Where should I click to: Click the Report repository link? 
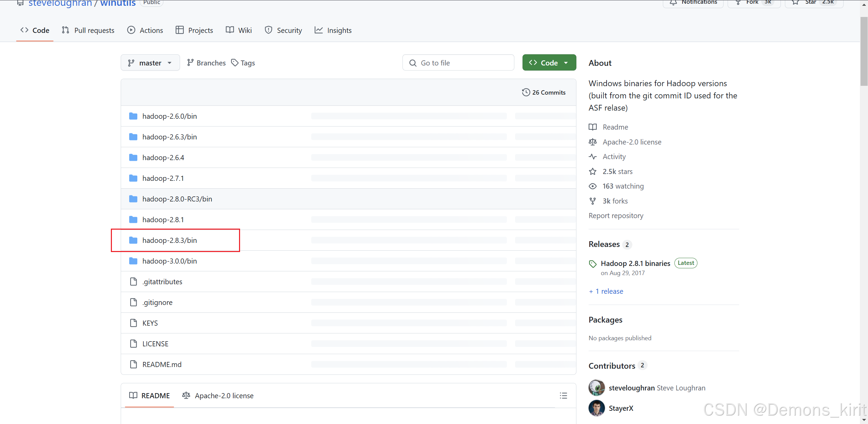[616, 216]
